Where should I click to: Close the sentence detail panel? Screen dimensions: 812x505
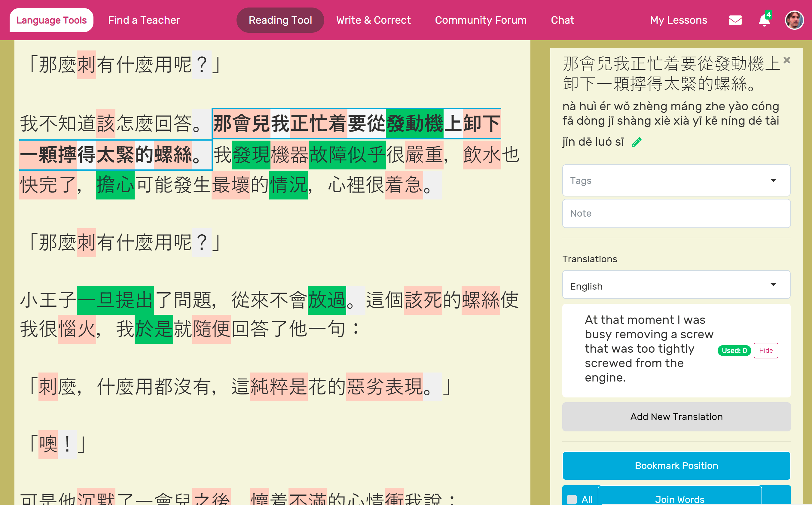787,60
